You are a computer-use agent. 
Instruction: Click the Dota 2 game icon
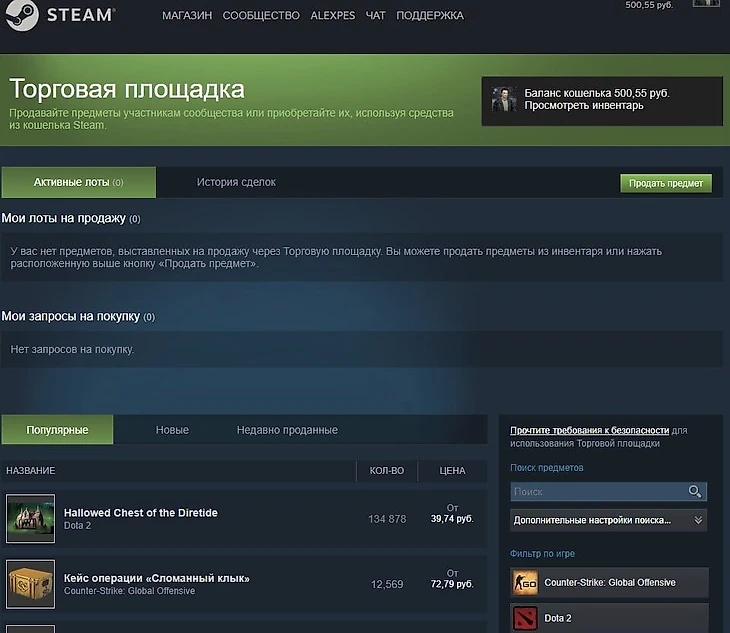pyautogui.click(x=525, y=619)
